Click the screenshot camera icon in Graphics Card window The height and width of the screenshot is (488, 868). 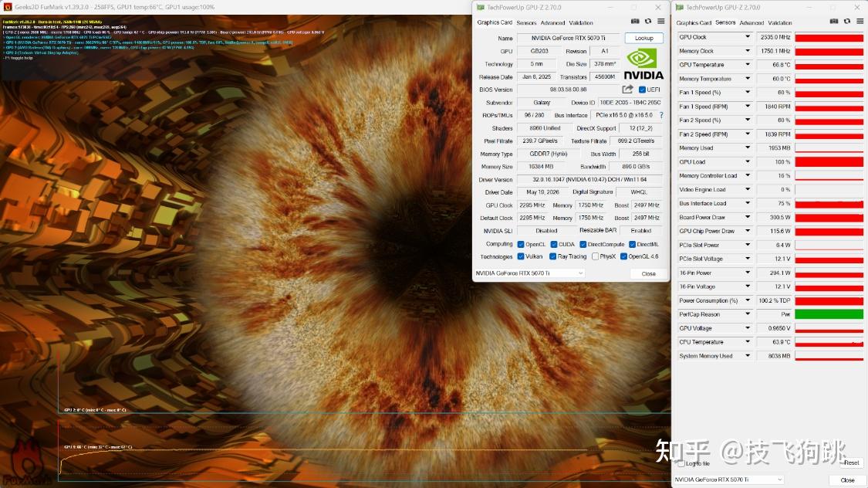click(635, 22)
